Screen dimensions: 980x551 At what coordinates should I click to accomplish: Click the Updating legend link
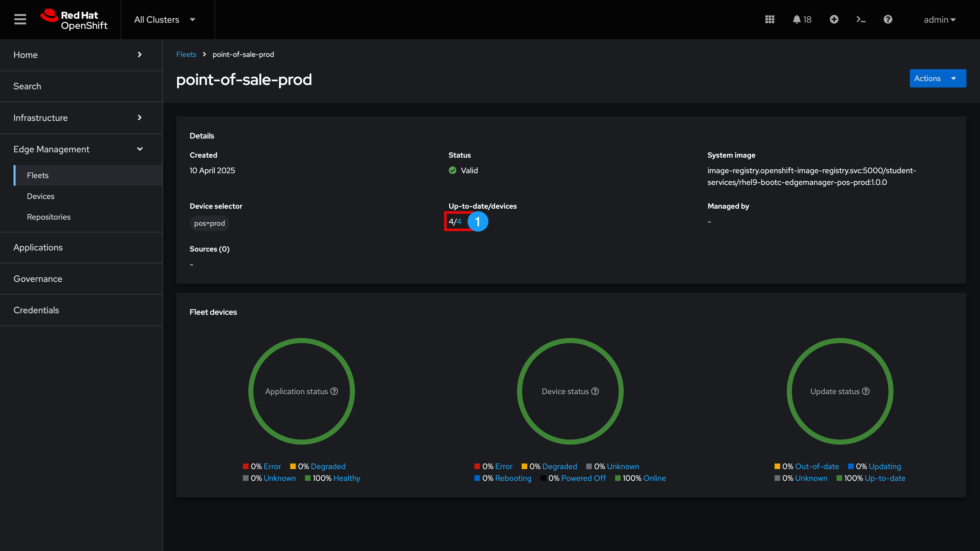click(x=885, y=466)
